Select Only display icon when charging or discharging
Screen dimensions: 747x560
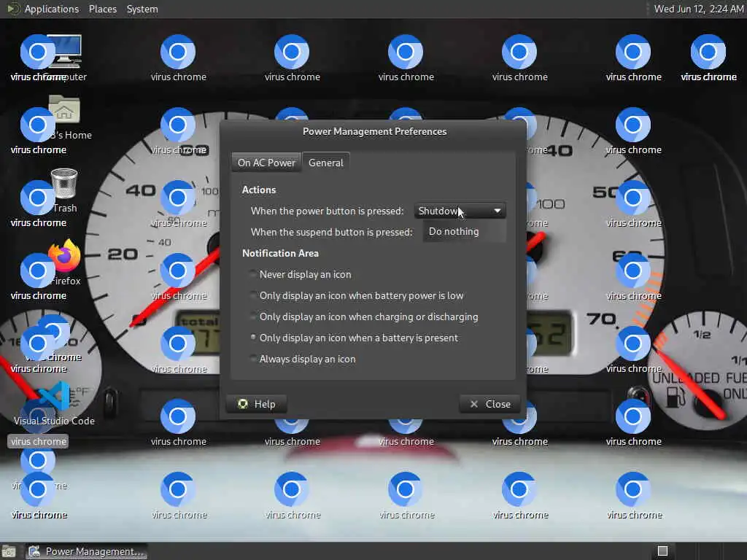(x=364, y=316)
